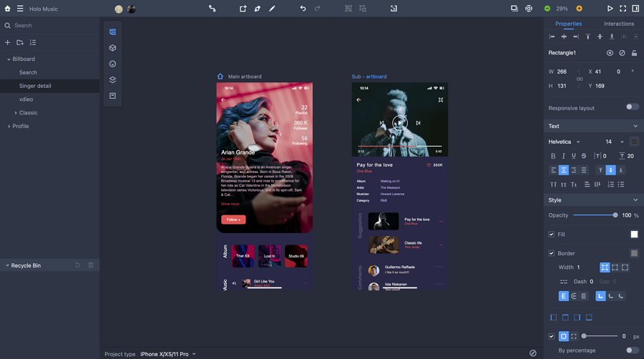Click the white Fill color swatch
644x359 pixels.
pyautogui.click(x=634, y=235)
